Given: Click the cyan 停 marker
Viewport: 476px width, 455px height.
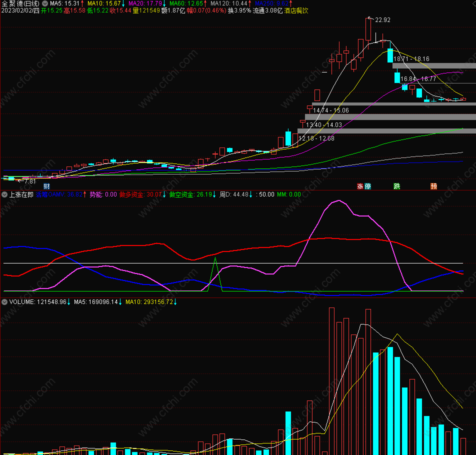Looking at the screenshot, I should tap(367, 186).
